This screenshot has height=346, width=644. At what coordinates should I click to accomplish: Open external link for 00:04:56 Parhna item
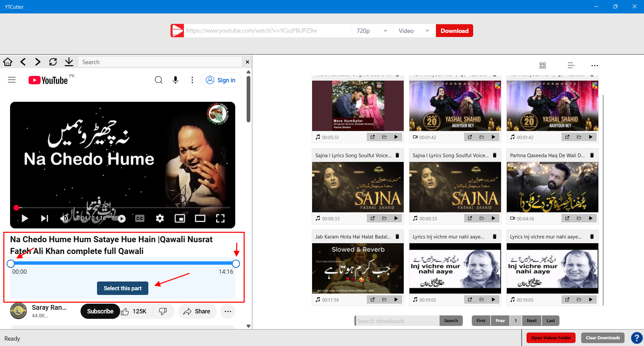(x=567, y=218)
